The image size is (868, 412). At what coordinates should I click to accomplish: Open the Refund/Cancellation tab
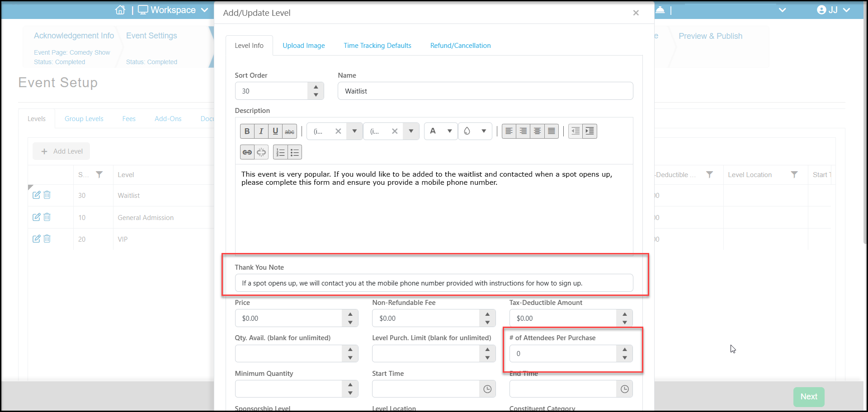(x=460, y=46)
